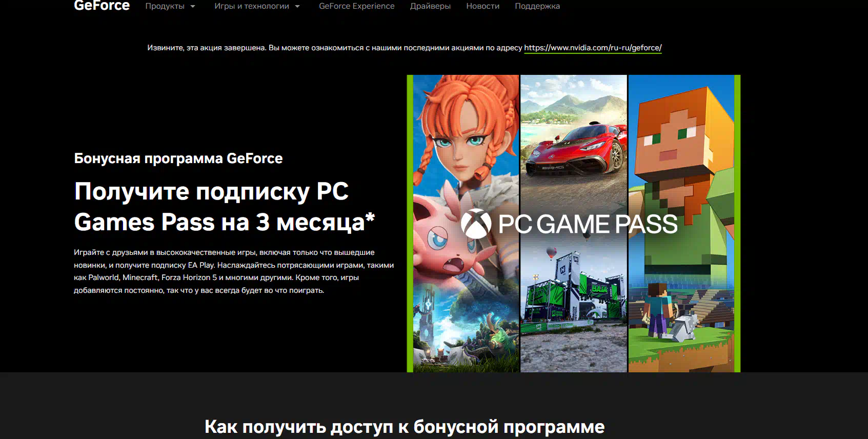Expand the Игры и технологии dropdown arrow
The width and height of the screenshot is (868, 439).
tap(297, 6)
